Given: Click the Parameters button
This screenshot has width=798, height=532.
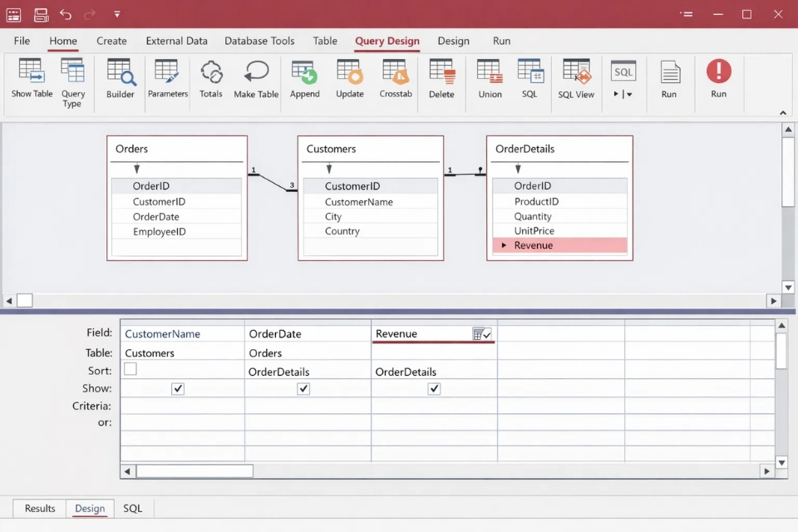Looking at the screenshot, I should [167, 73].
